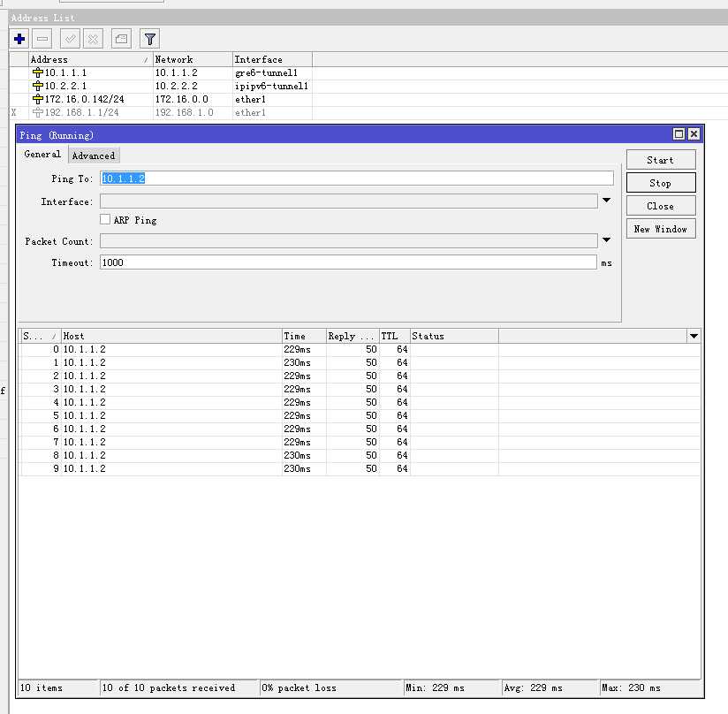This screenshot has height=714, width=728.
Task: Select ping result row with sequence 4
Action: click(360, 402)
